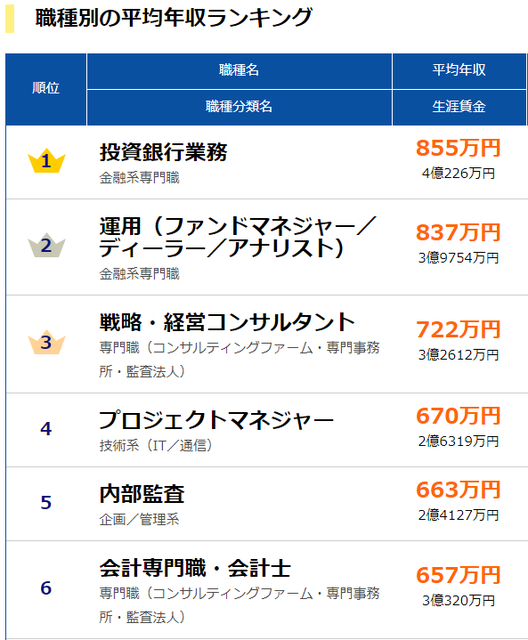Click the 平均年収 column header
Viewport: 528px width, 640px height.
coord(459,71)
